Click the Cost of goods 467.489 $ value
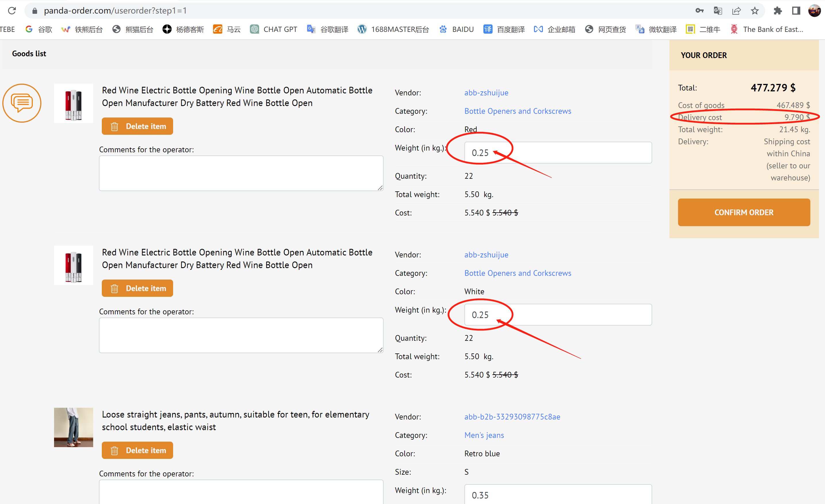The width and height of the screenshot is (825, 504). tap(793, 105)
